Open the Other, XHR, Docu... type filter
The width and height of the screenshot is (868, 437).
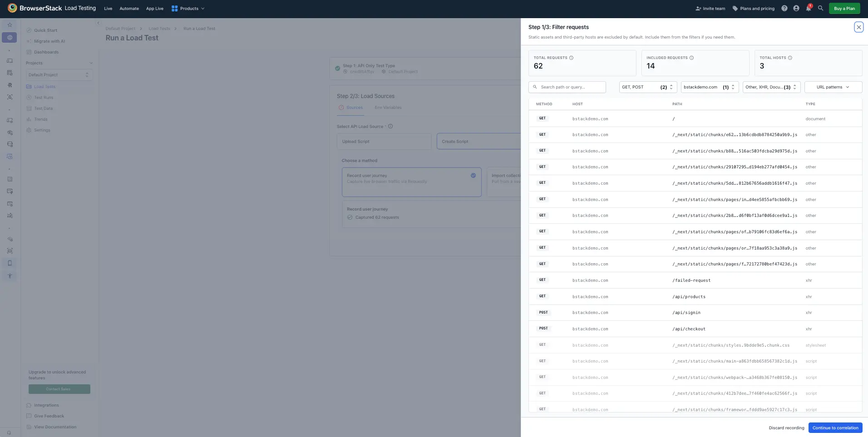tap(771, 87)
